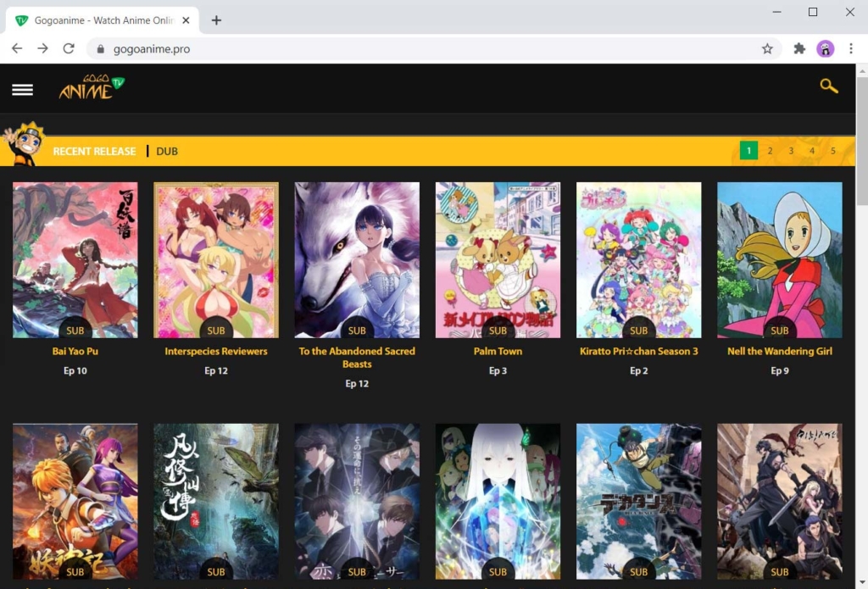
Task: Open second-row Deca-Dence sky poster
Action: point(639,502)
